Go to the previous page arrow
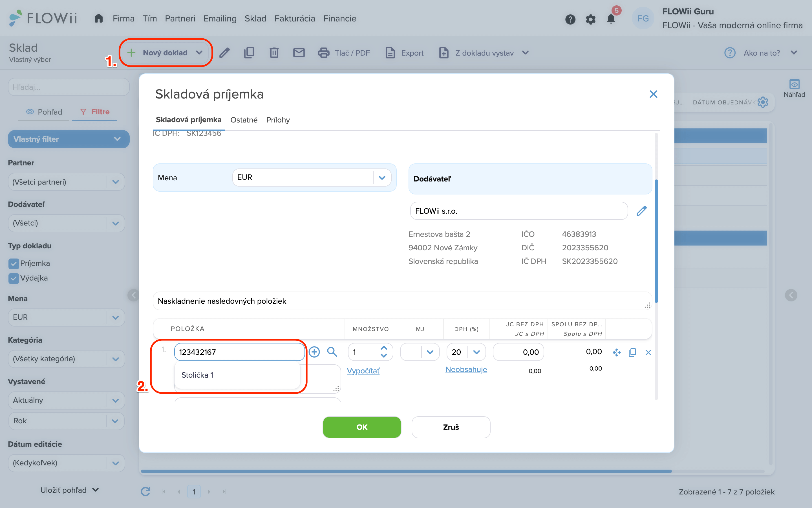Screen dimensions: 812x508 point(179,492)
